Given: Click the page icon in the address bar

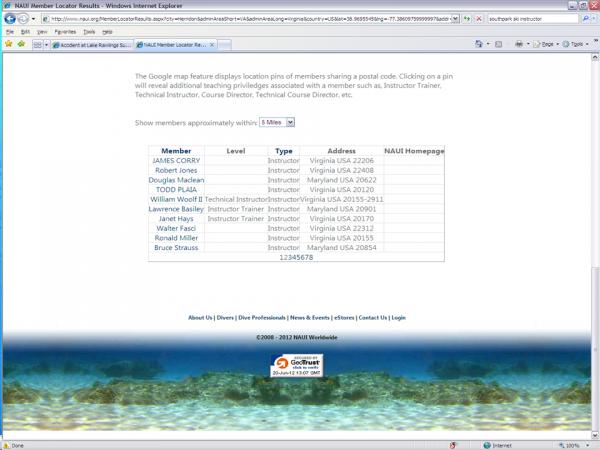Looking at the screenshot, I should 46,19.
